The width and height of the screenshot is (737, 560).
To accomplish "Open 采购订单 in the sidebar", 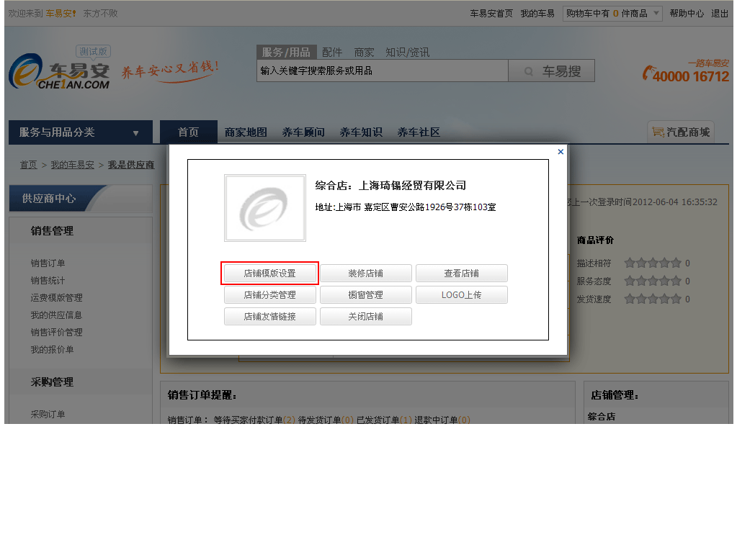I will click(48, 415).
